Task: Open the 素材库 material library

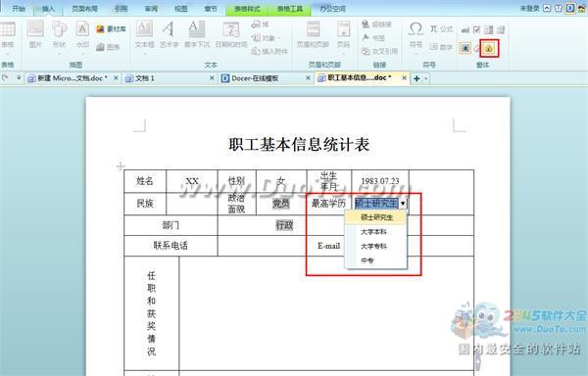Action: pyautogui.click(x=111, y=28)
